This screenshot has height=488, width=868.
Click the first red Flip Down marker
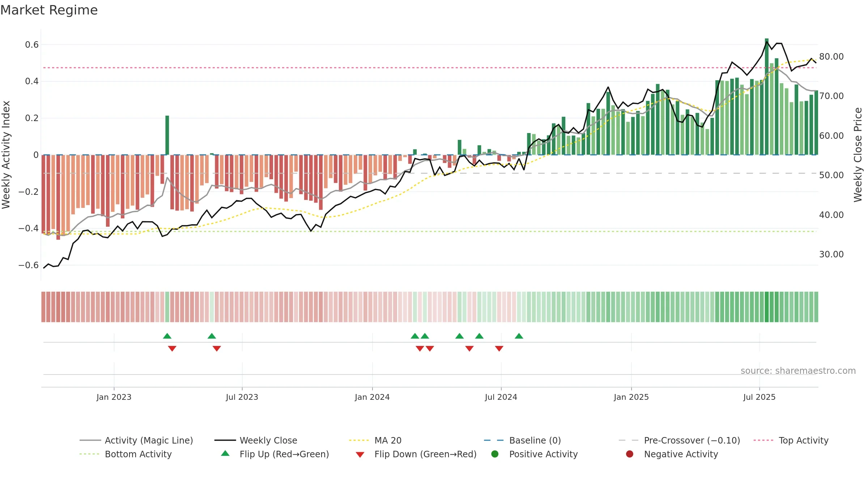click(172, 348)
